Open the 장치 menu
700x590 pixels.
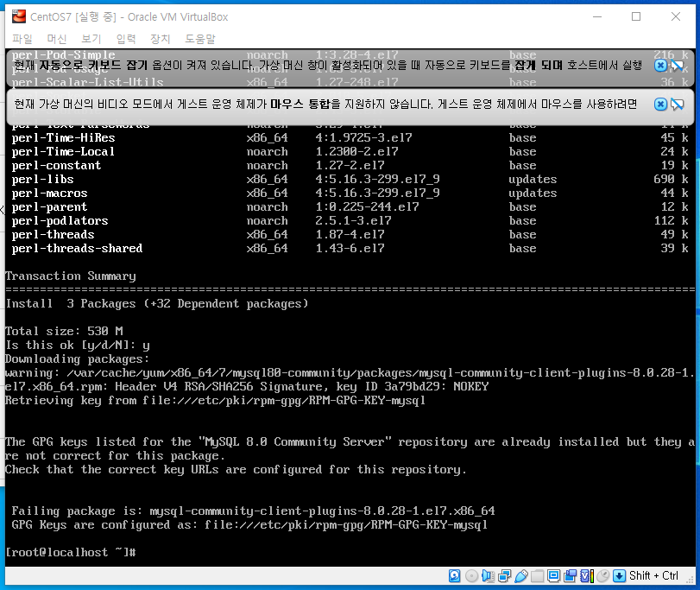pos(161,39)
